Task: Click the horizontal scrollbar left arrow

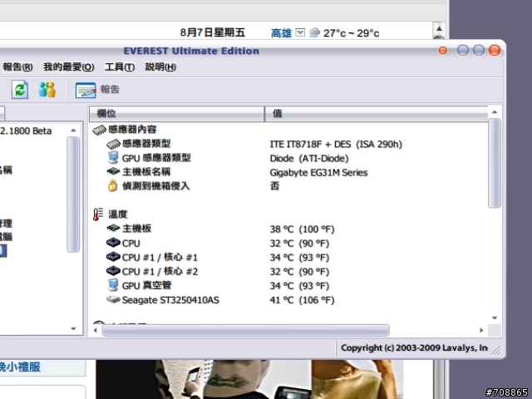Action: click(96, 330)
